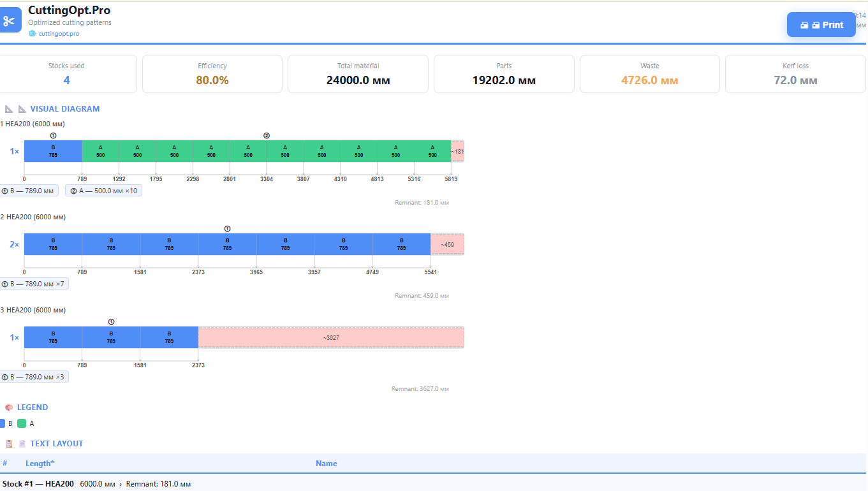The image size is (868, 491).
Task: Click the 2× quantity label of stock 2
Action: pyautogui.click(x=14, y=244)
